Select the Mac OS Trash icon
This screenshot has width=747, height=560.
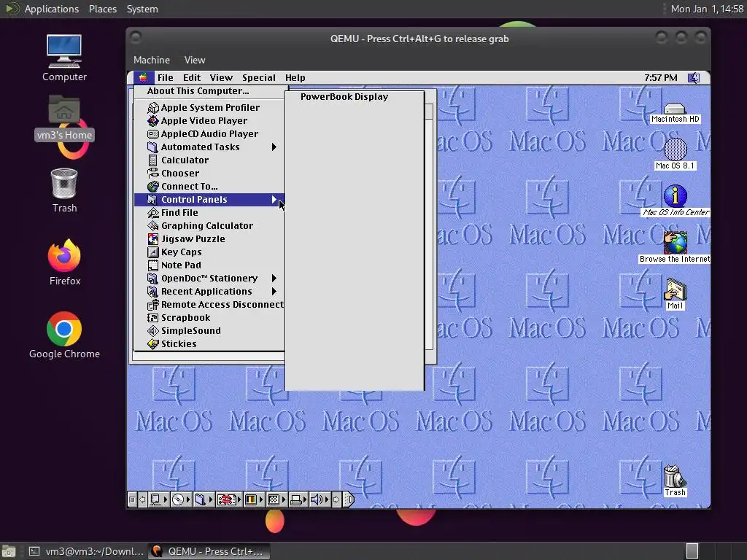point(675,481)
